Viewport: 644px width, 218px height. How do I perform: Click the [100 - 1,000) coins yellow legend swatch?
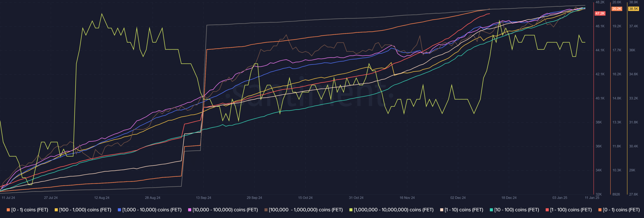56,210
